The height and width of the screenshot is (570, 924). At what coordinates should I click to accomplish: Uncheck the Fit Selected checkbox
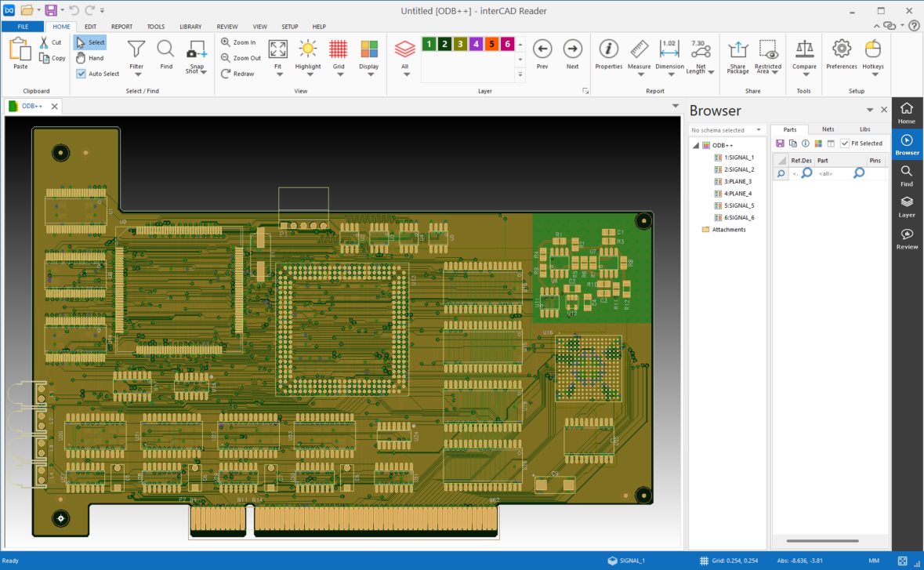coord(845,143)
